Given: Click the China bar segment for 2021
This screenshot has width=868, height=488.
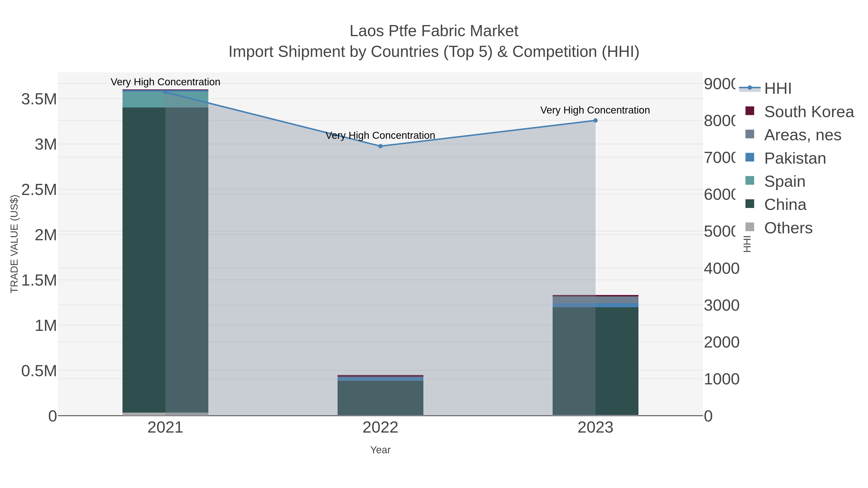Looking at the screenshot, I should [x=165, y=260].
